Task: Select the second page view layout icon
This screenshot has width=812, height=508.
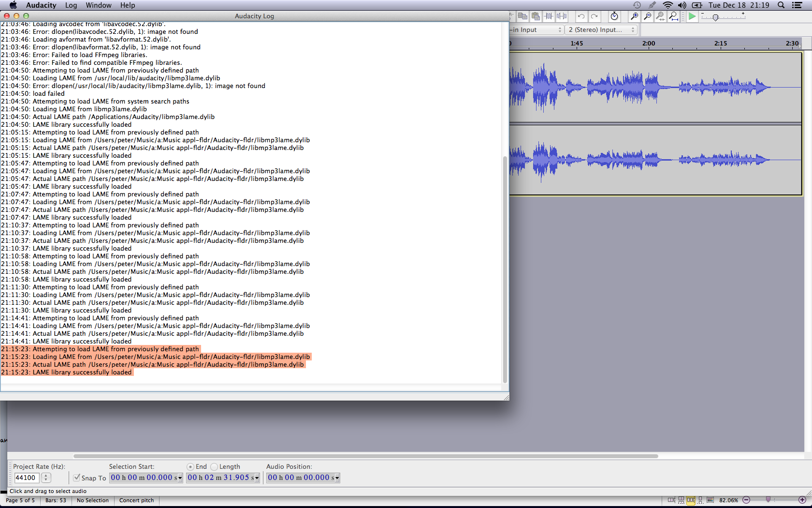Action: pos(681,500)
